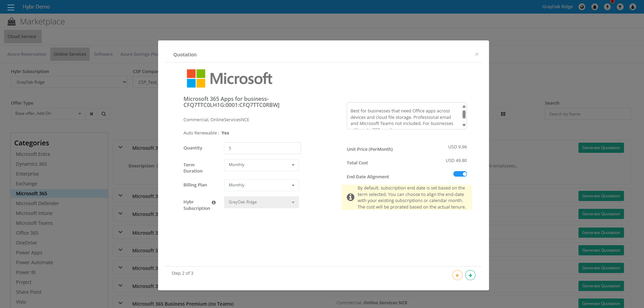Select Power Automate category

[34, 262]
